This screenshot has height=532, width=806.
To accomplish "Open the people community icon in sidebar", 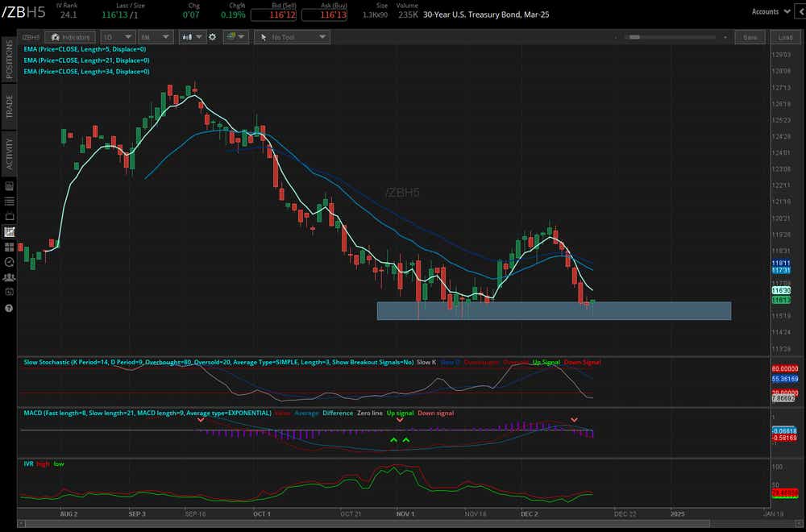I will tap(9, 277).
